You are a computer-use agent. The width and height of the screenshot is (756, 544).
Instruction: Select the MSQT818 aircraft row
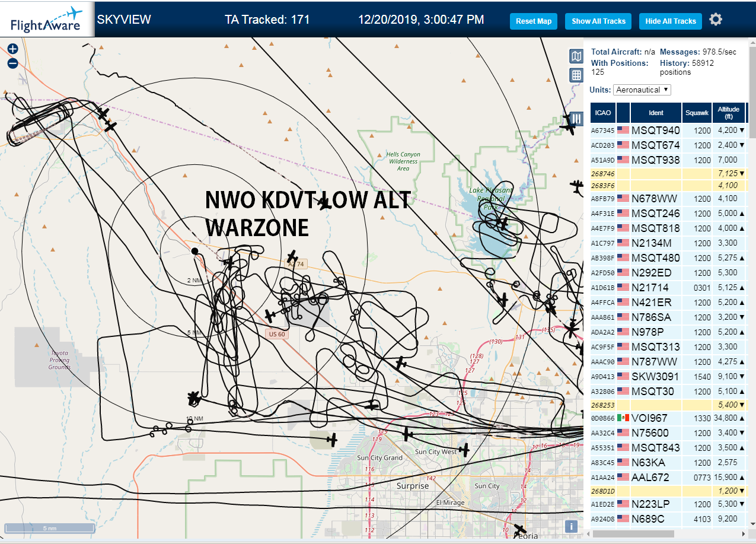pyautogui.click(x=668, y=228)
